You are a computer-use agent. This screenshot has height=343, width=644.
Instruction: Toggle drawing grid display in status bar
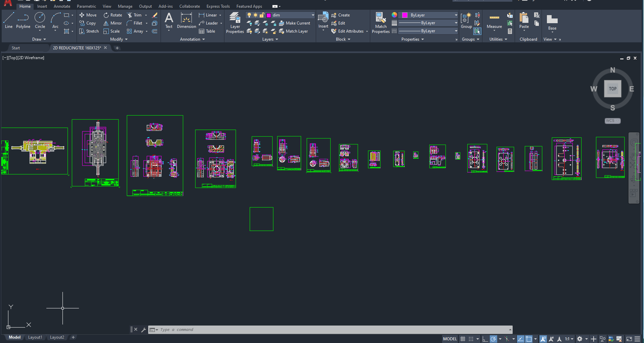(463, 339)
